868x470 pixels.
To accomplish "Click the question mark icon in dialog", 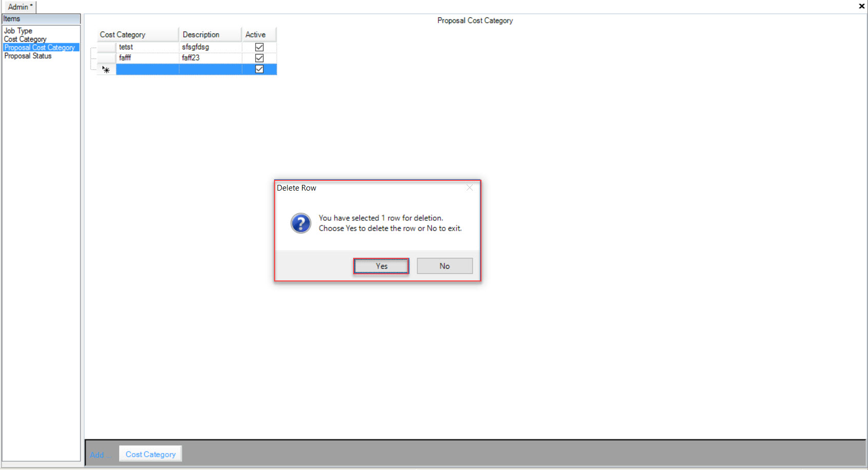I will (x=301, y=223).
